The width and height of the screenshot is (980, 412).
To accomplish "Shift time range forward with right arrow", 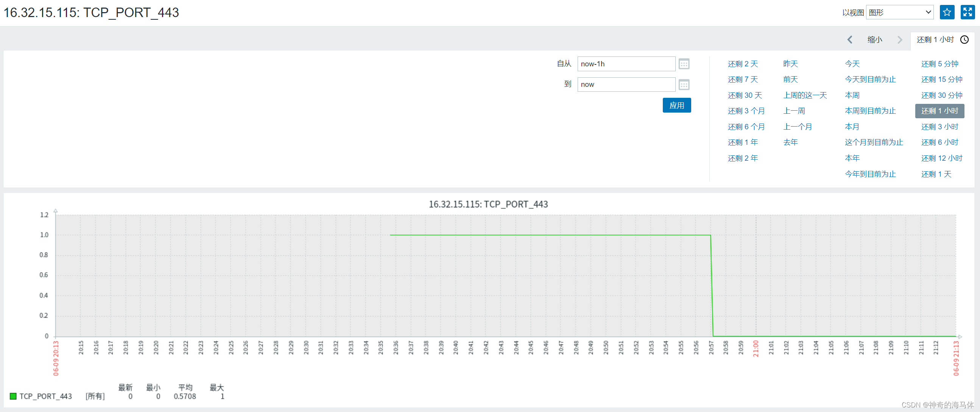I will point(899,39).
